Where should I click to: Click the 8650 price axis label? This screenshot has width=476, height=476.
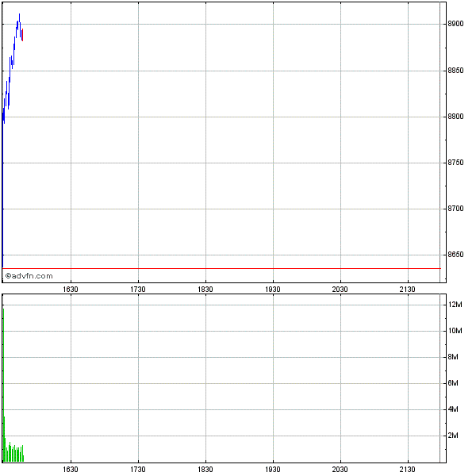455,255
